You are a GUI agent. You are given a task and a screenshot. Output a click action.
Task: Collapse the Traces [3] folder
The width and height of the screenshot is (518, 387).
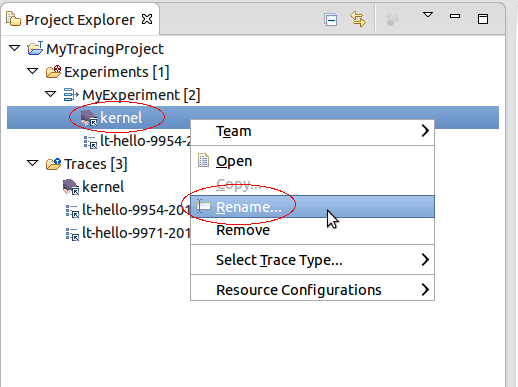pyautogui.click(x=32, y=163)
